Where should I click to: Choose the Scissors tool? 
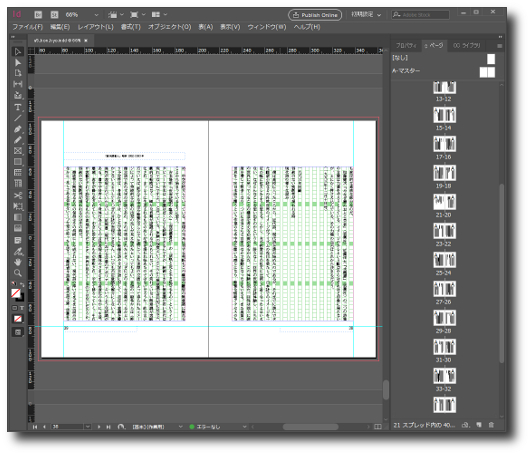18,195
